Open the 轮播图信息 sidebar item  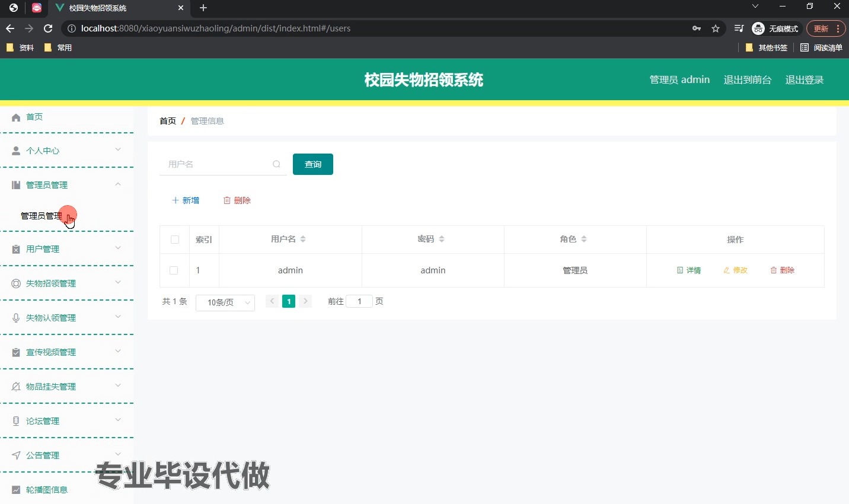66,490
